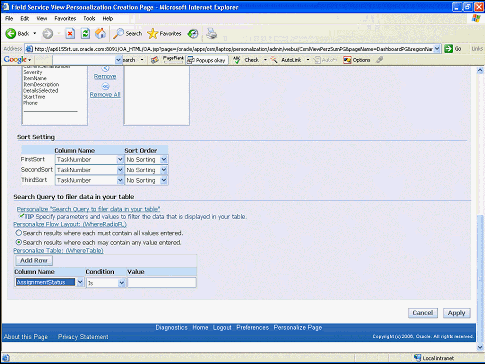
Task: Select 'may contain any value entered' radio
Action: [19, 242]
